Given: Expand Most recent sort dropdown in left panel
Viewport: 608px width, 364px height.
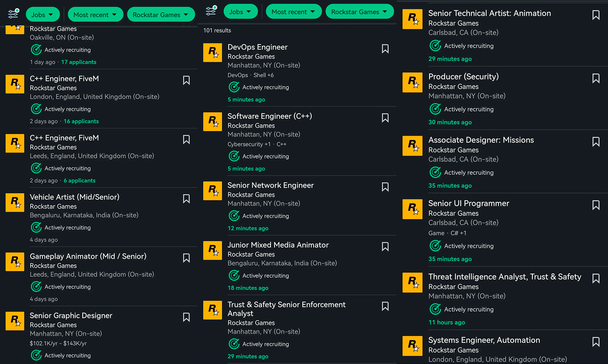Looking at the screenshot, I should pyautogui.click(x=95, y=14).
